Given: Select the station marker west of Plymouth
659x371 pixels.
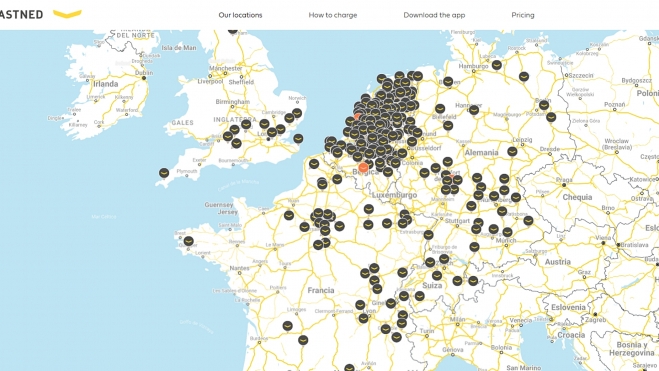Looking at the screenshot, I should pyautogui.click(x=164, y=173).
